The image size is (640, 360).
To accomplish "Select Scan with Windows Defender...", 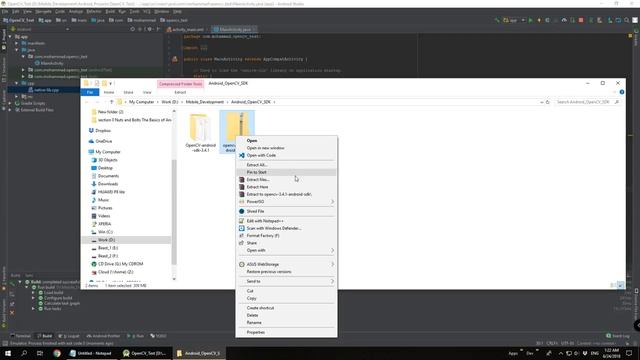I will 274,228.
